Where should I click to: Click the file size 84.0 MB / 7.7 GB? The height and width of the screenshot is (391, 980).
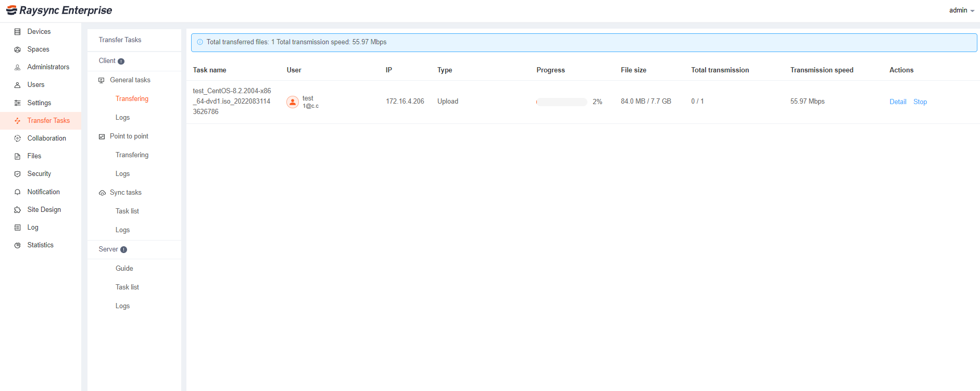[646, 102]
